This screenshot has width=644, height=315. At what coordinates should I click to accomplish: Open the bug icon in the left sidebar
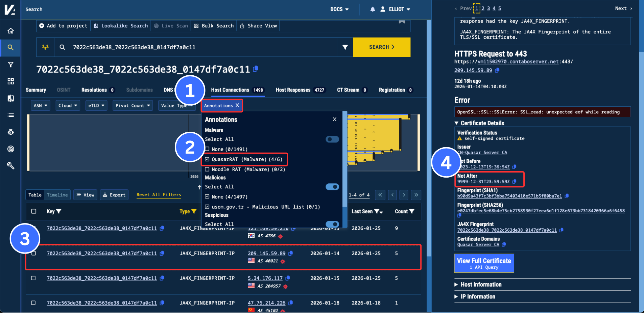(11, 132)
